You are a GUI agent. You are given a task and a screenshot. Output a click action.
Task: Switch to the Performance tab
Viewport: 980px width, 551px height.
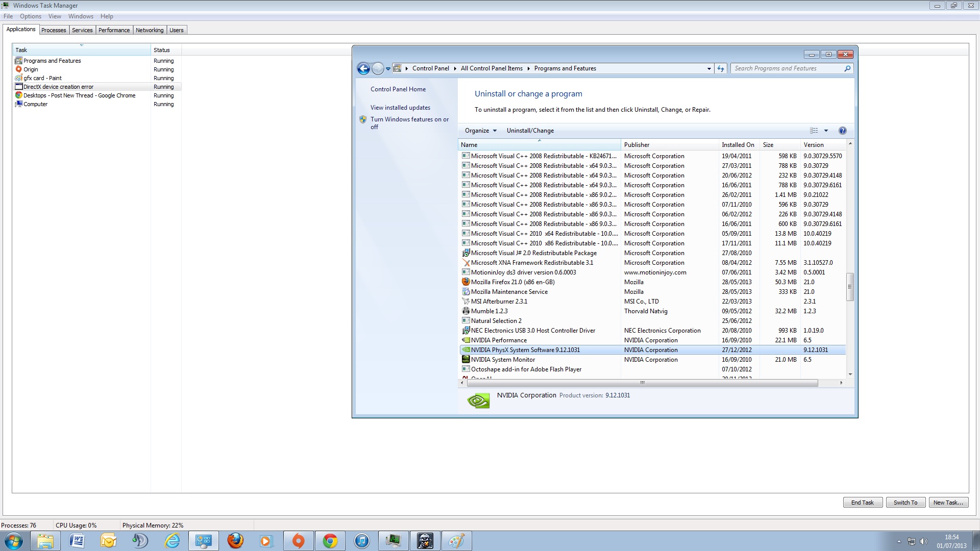click(114, 30)
